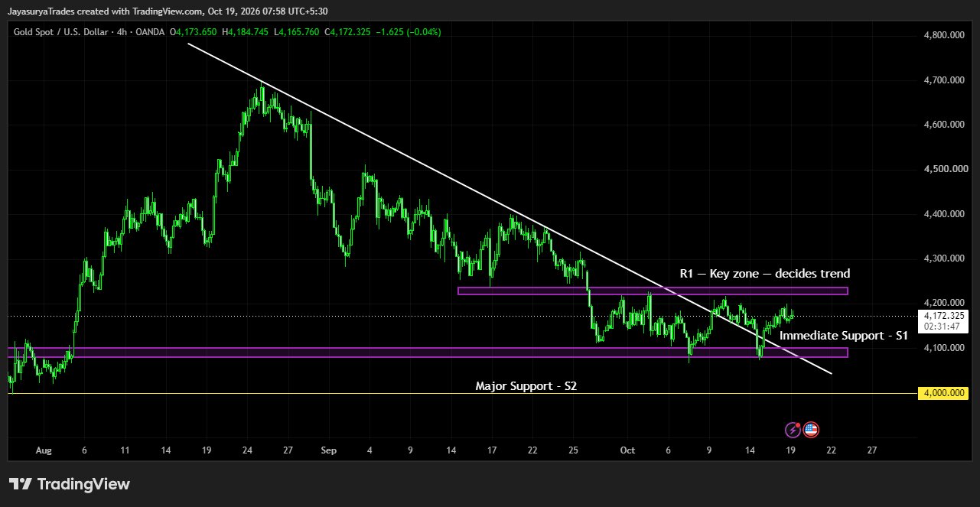Viewport: 980px width, 507px height.
Task: Select the Immediate Support - S1 annotation
Action: pyautogui.click(x=844, y=336)
